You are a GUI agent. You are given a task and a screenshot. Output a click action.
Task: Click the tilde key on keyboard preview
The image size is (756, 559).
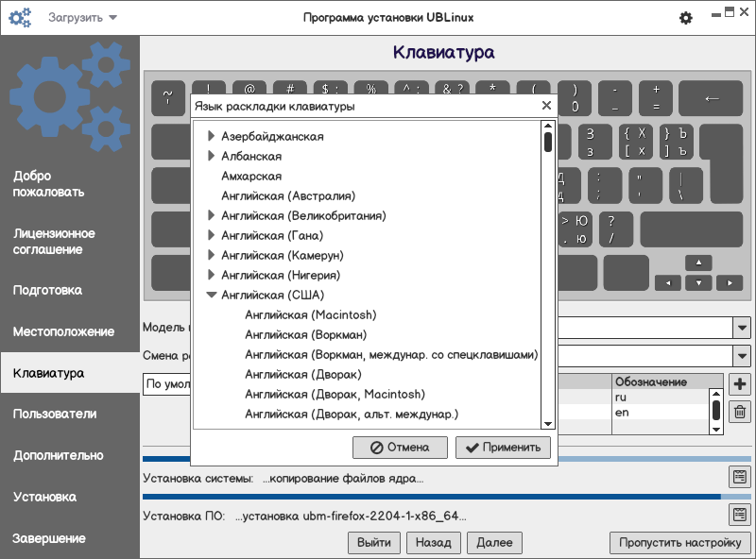pyautogui.click(x=168, y=98)
